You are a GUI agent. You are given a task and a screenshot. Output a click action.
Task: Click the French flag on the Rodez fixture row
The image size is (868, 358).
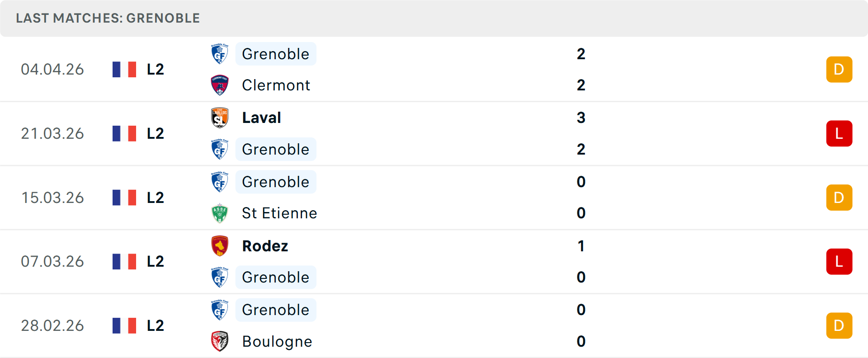(124, 261)
